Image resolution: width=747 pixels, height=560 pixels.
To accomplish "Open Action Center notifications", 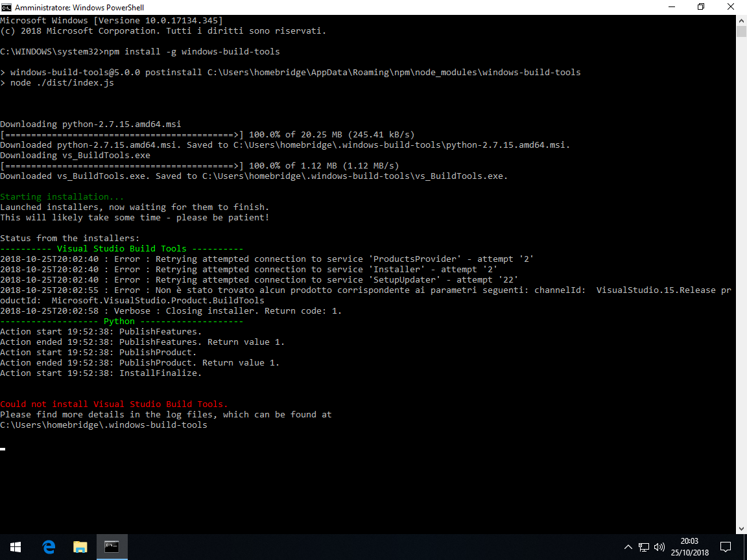I will [726, 546].
